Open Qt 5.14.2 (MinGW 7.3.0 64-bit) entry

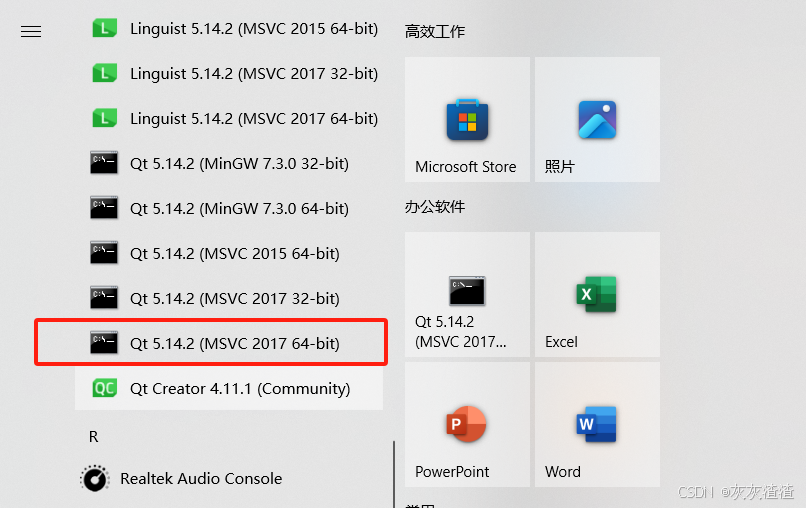pyautogui.click(x=229, y=208)
